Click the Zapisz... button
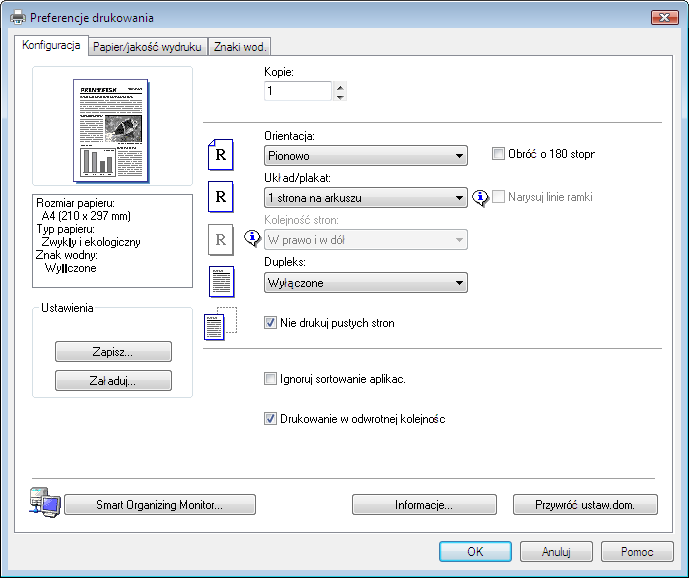This screenshot has height=578, width=689. coord(113,352)
